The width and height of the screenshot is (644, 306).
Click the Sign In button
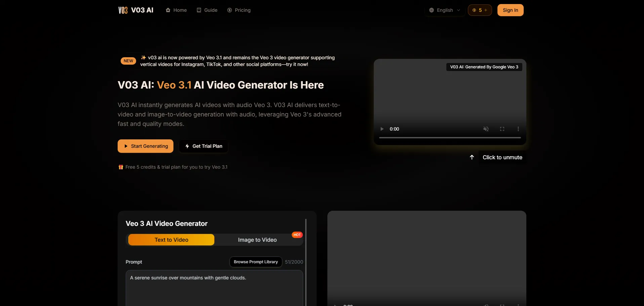pos(510,10)
